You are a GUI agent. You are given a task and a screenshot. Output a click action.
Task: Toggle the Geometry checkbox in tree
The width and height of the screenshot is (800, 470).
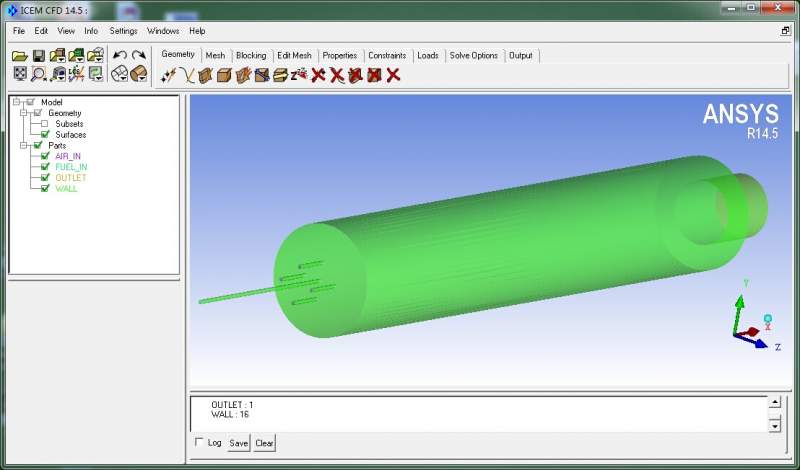tap(38, 113)
